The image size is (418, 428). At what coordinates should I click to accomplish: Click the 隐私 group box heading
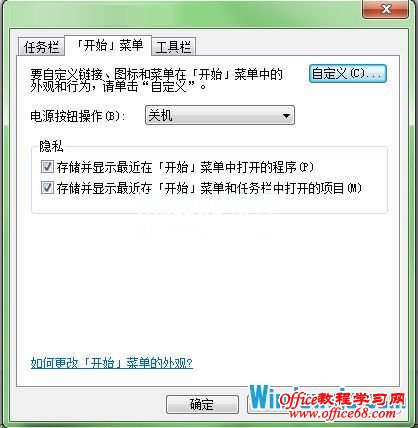click(x=51, y=146)
